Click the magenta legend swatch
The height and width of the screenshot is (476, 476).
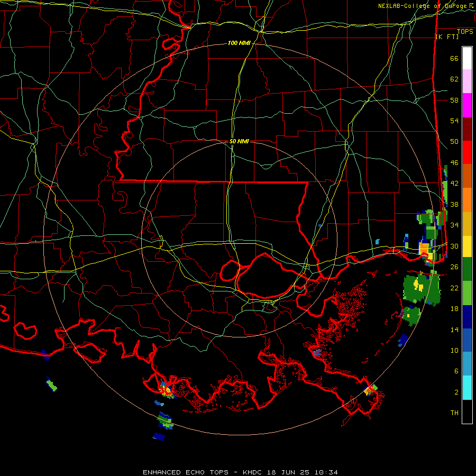(467, 105)
